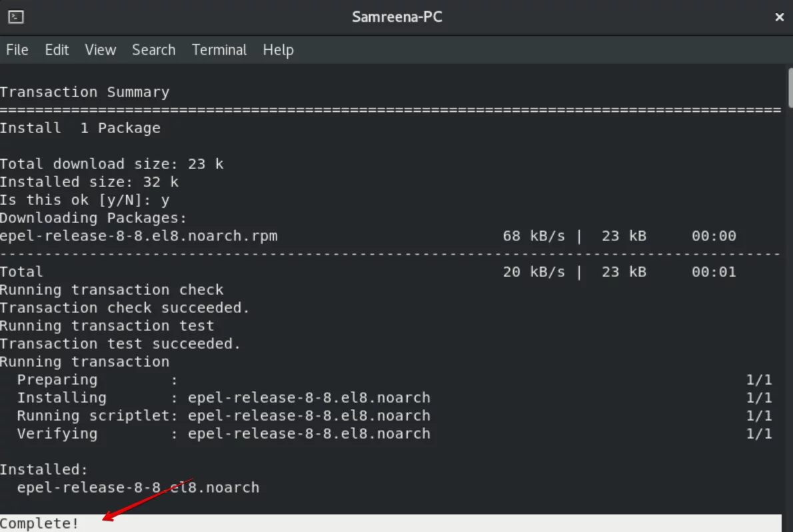Click the 'Samreena-PC' window title

(x=397, y=17)
